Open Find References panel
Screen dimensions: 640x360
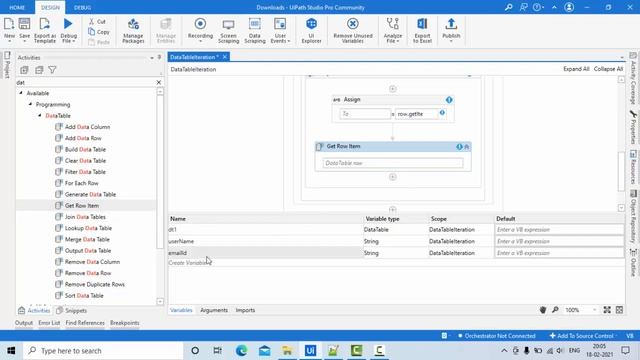85,323
